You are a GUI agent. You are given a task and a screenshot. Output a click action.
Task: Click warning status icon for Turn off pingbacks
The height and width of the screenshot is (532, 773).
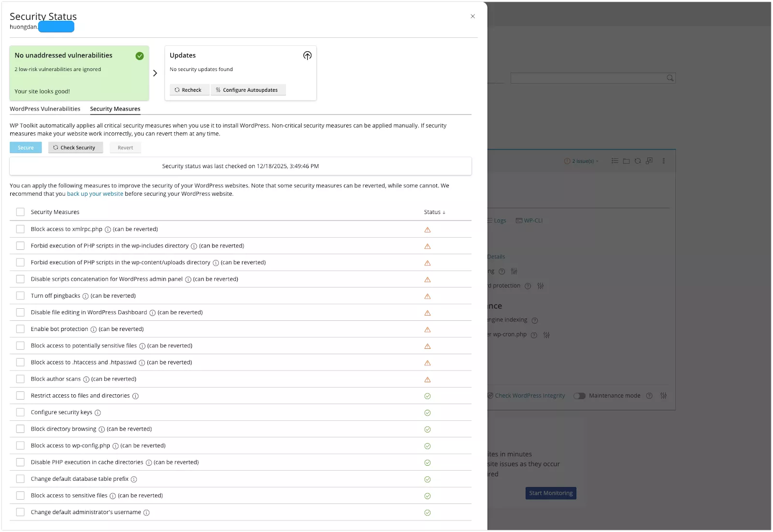click(428, 296)
